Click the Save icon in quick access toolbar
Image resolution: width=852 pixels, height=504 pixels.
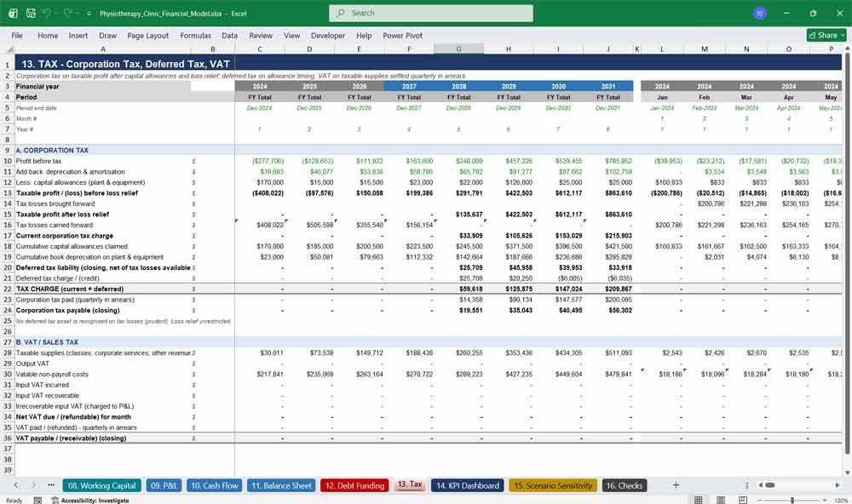click(x=31, y=13)
